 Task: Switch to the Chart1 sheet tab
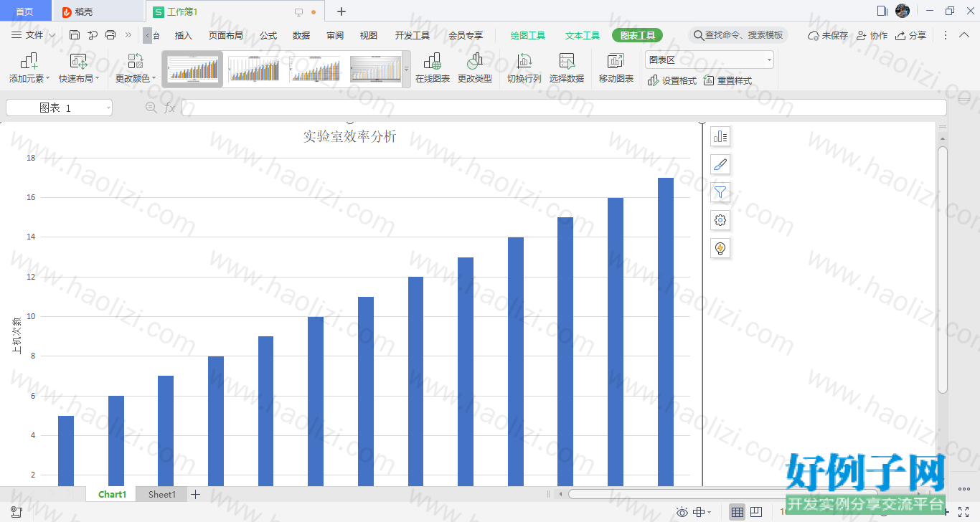point(112,494)
